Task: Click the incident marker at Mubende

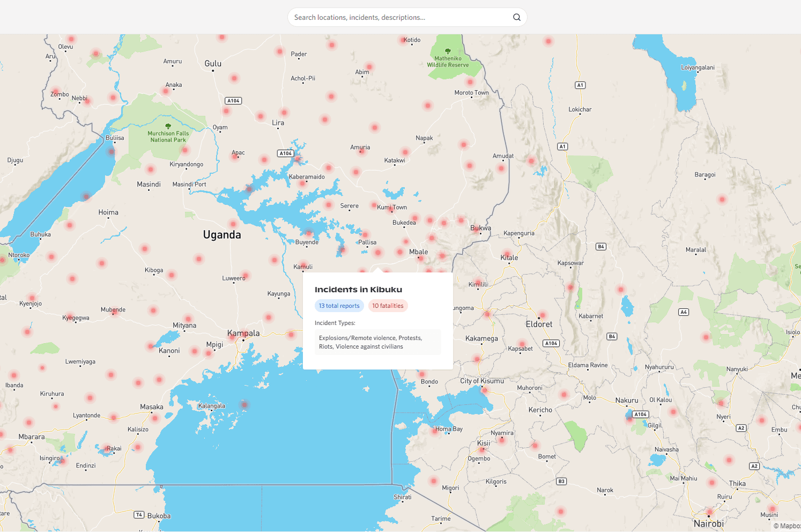Action: click(x=114, y=313)
